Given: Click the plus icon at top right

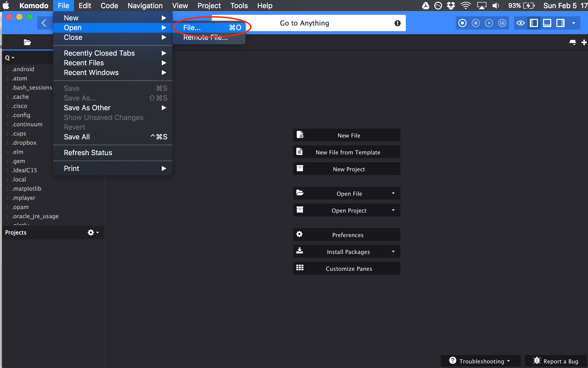Looking at the screenshot, I should point(584,42).
